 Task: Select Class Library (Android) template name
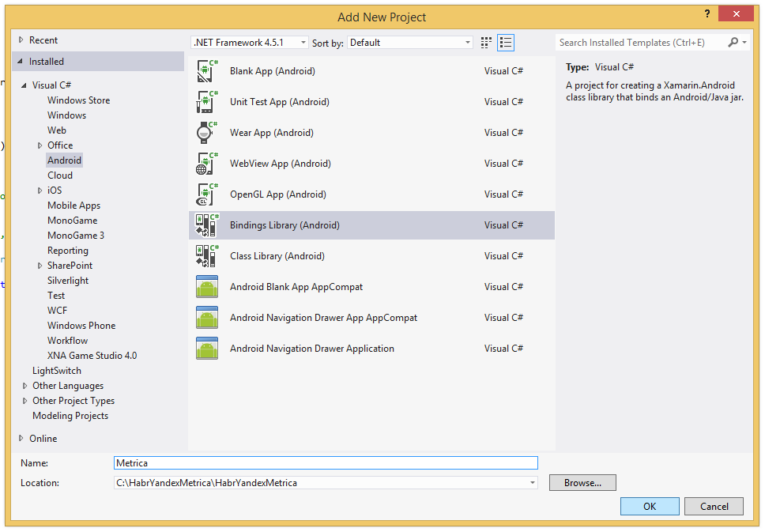click(x=277, y=256)
